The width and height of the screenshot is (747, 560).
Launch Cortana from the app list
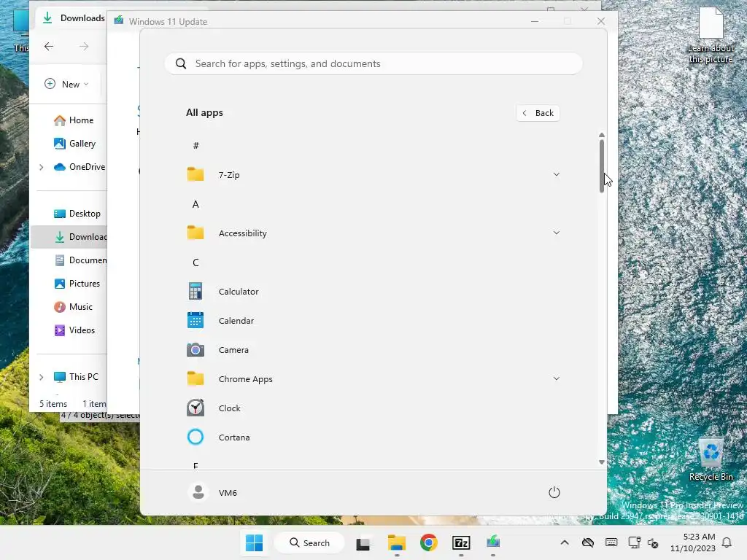click(373, 437)
